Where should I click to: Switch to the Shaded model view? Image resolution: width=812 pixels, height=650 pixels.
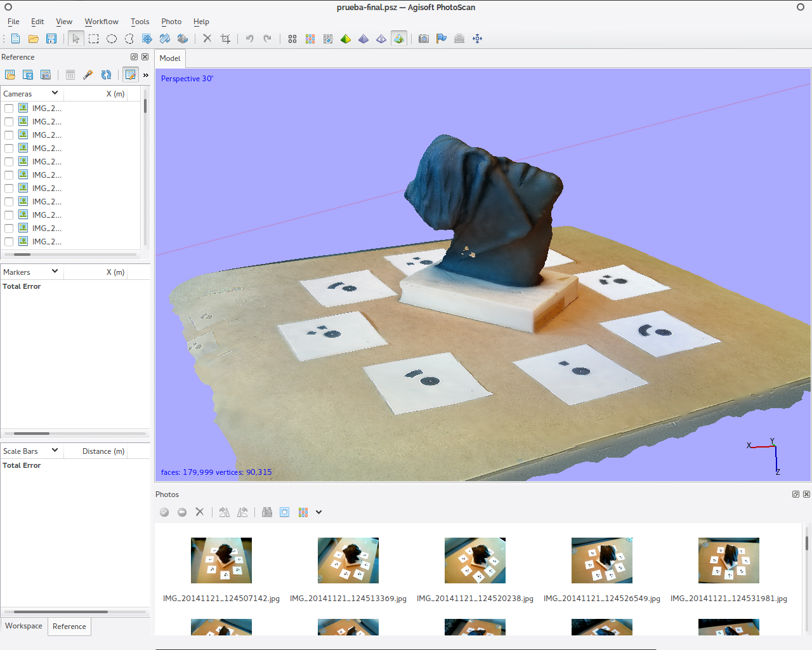(346, 39)
